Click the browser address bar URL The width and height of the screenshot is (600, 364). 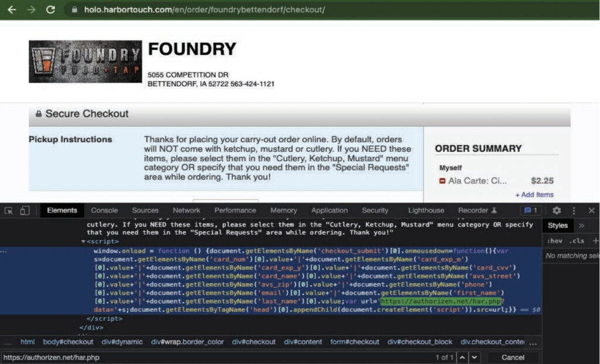[x=204, y=9]
